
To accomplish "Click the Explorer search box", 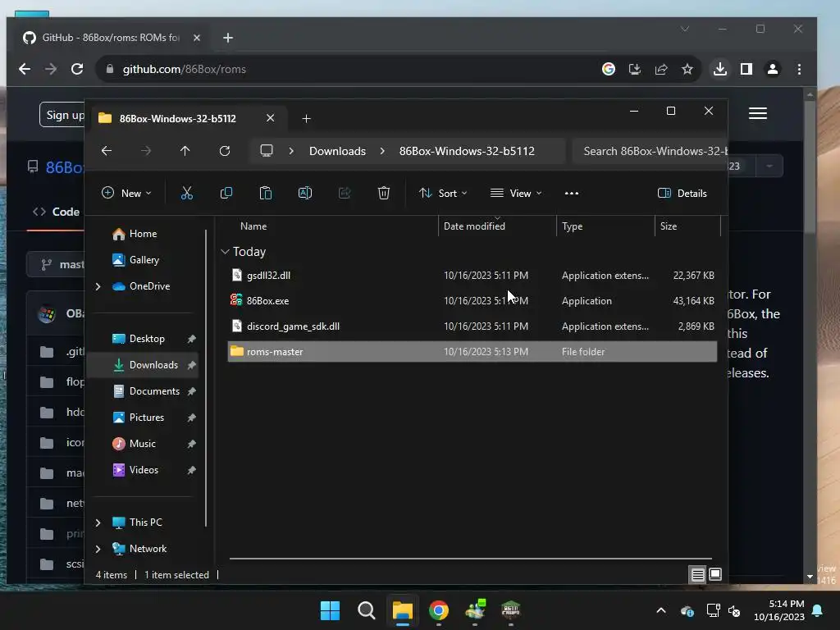I will point(650,151).
